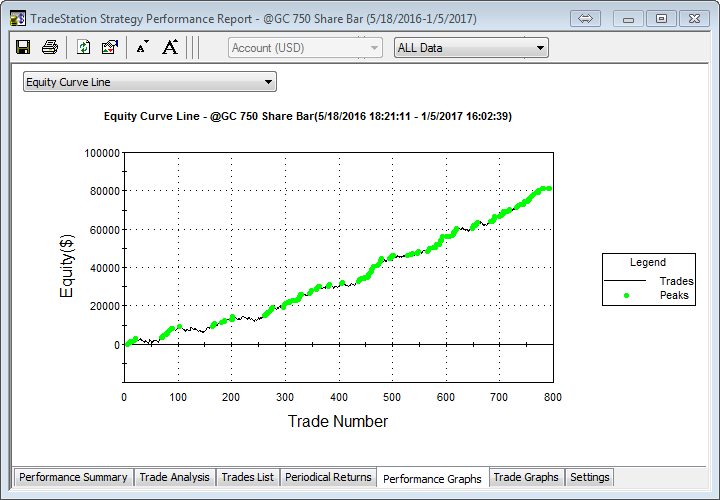The image size is (720, 500).
Task: Open the Settings tab
Action: 589,477
